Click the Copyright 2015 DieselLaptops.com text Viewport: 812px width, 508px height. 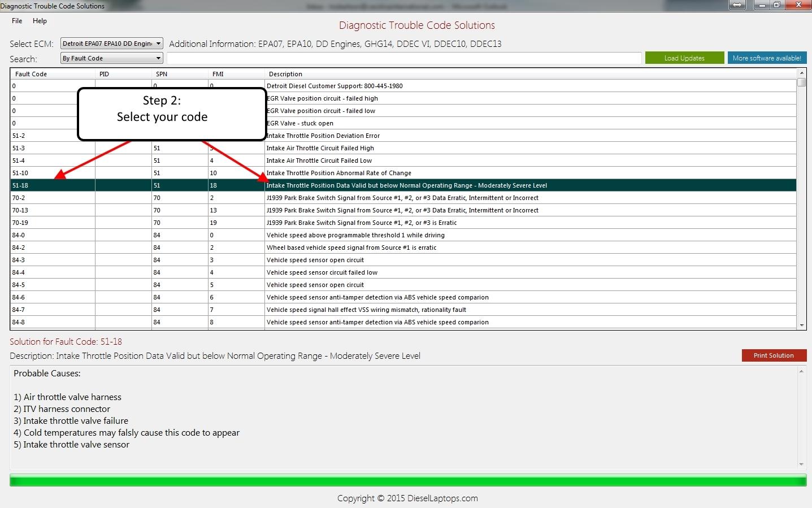pos(407,498)
